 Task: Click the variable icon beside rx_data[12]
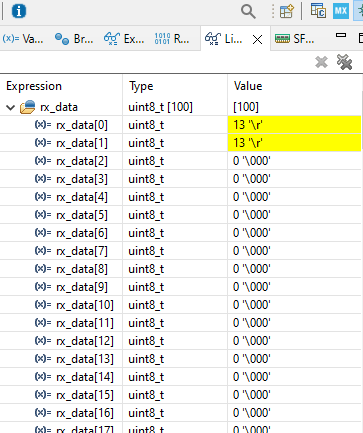coord(43,341)
